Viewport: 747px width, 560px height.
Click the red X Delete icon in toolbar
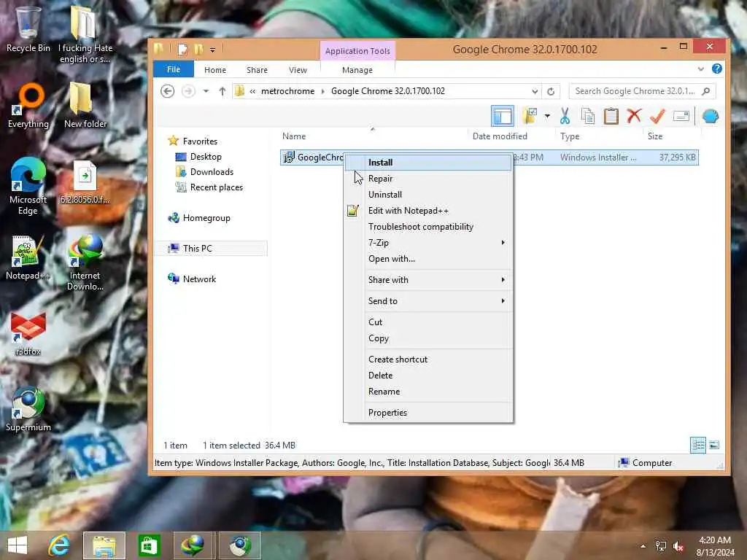pyautogui.click(x=634, y=116)
